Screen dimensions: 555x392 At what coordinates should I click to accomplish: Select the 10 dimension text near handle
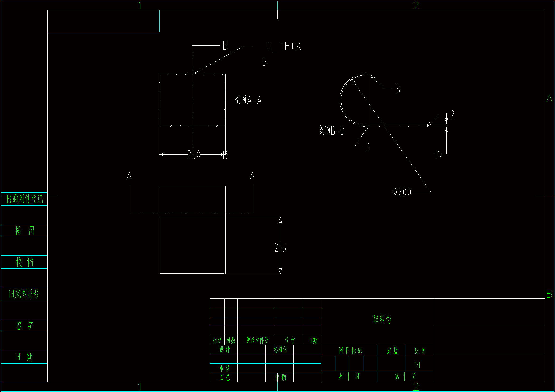[437, 154]
